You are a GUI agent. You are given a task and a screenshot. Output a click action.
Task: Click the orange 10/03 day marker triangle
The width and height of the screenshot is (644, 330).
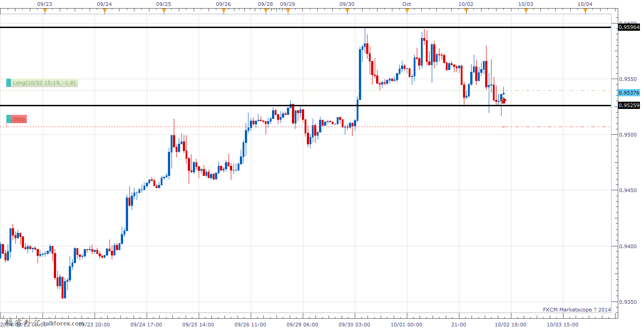(526, 11)
